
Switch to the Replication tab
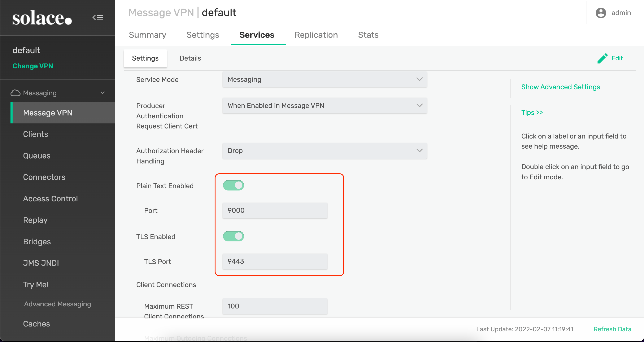click(316, 35)
